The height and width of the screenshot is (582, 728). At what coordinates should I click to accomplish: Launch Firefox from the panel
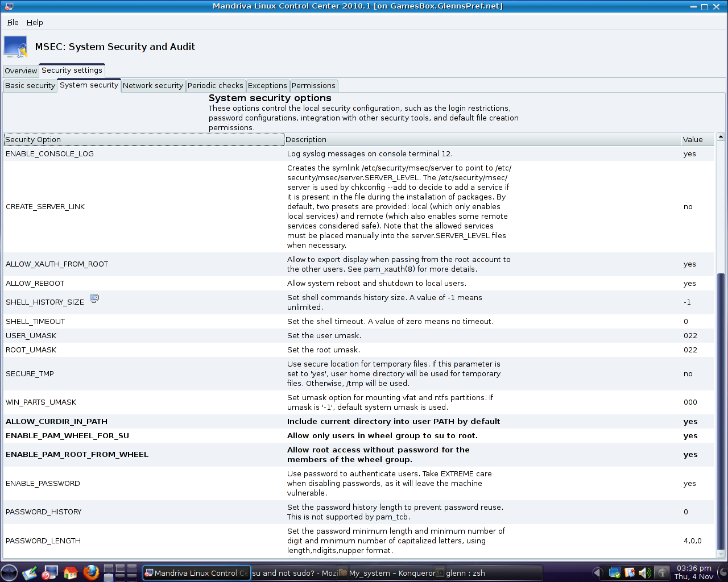[x=91, y=573]
